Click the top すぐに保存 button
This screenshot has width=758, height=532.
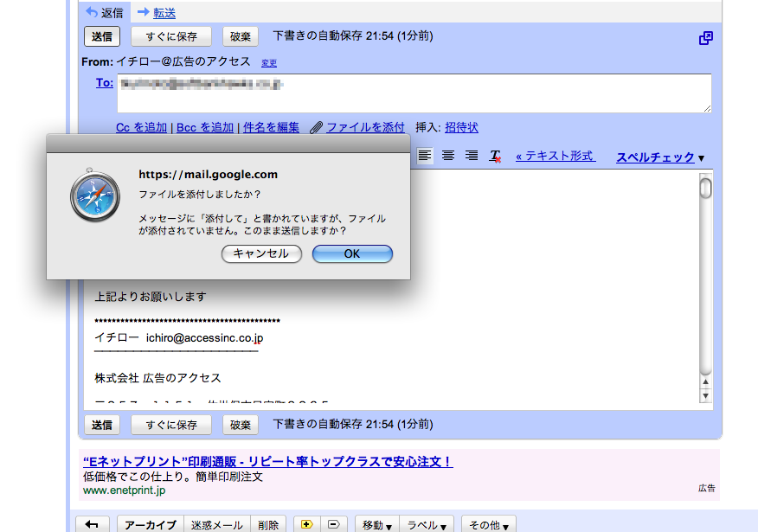(171, 36)
